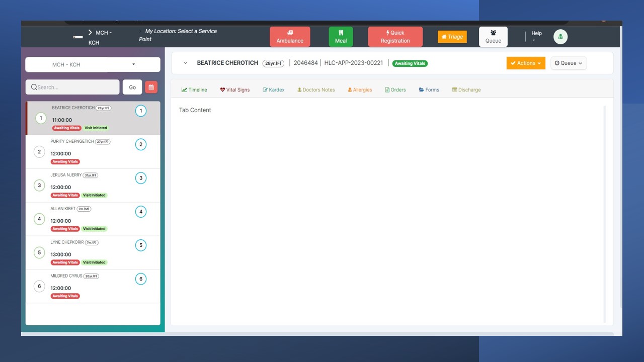Click the green user profile avatar

(560, 37)
